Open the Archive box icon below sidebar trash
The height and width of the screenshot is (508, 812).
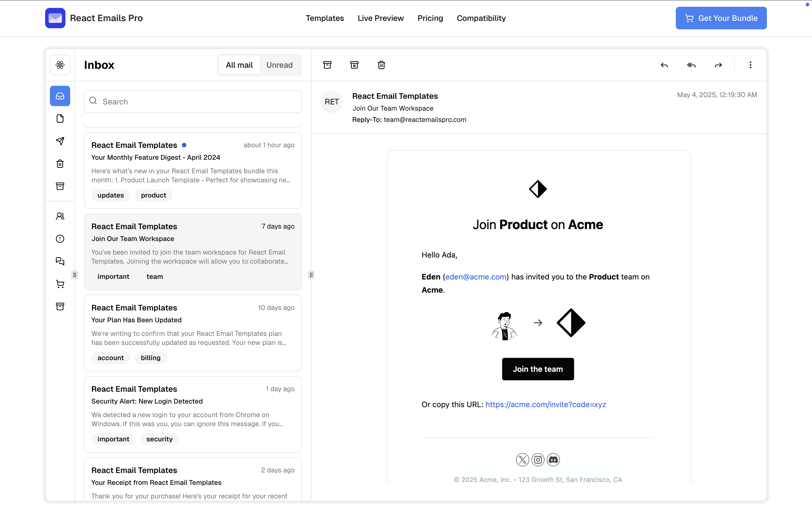pos(60,186)
